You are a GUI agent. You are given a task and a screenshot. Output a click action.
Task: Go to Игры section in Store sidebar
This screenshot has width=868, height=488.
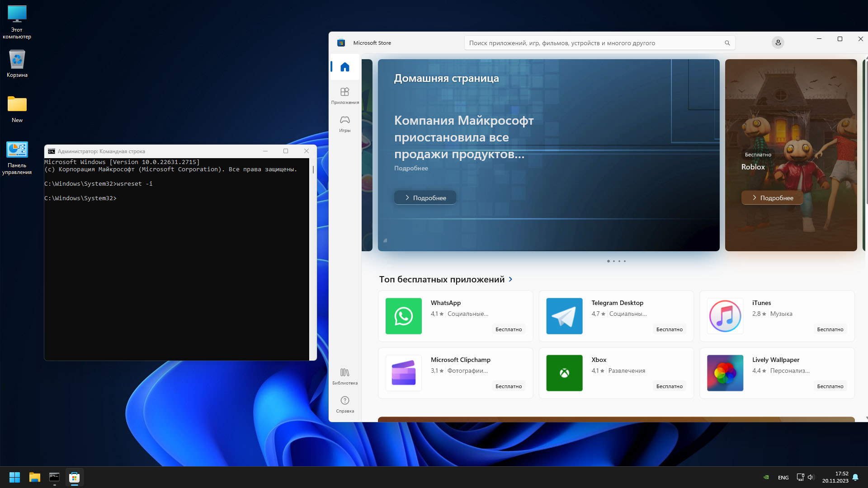coord(344,123)
